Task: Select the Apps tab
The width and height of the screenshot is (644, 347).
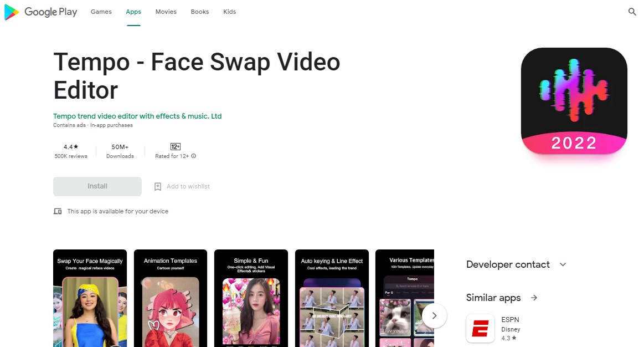Action: click(133, 12)
